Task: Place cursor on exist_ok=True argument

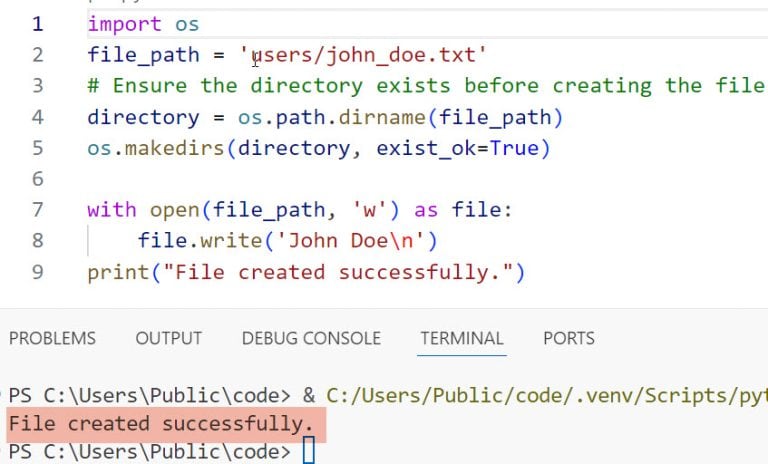Action: click(x=457, y=148)
